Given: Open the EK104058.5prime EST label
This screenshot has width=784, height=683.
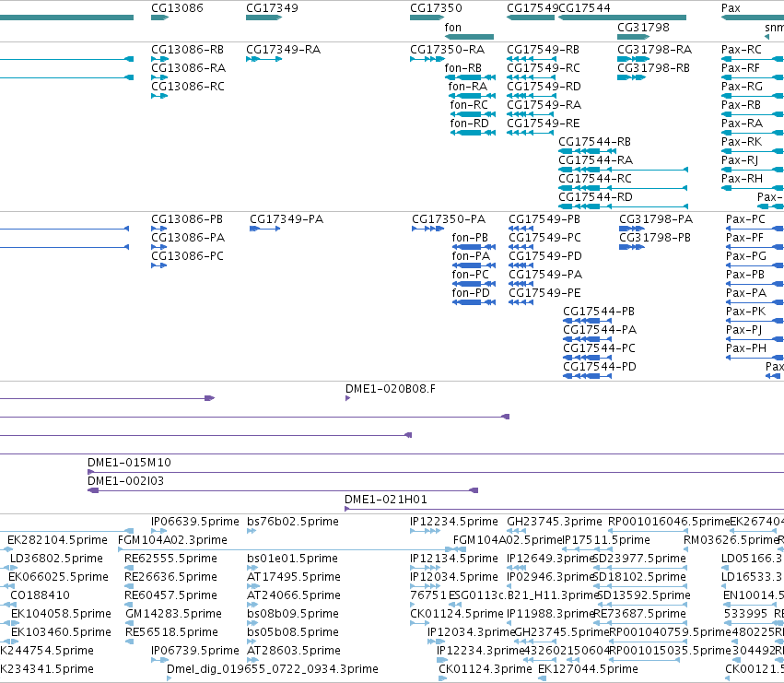Looking at the screenshot, I should click(x=61, y=614).
